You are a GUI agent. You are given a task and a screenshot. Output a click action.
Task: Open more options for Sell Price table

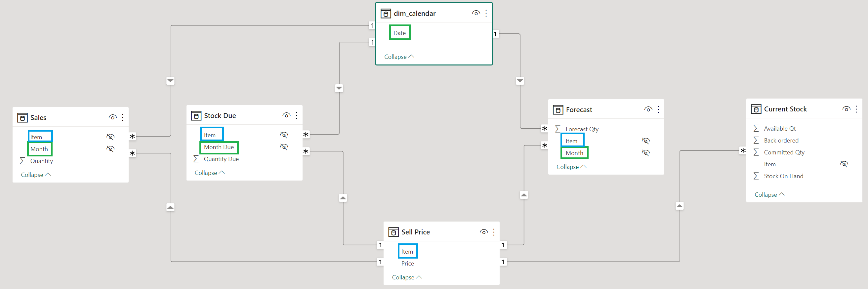point(494,232)
